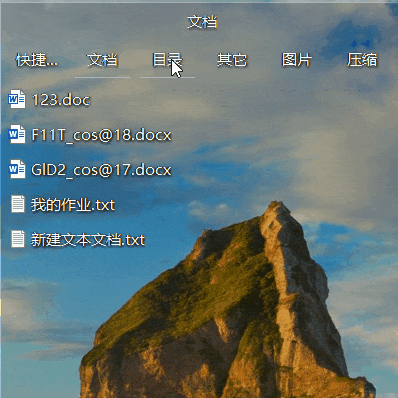Viewport: 398px width, 398px height.
Task: Choose the GID2_cos@17.docx file label
Action: click(101, 170)
